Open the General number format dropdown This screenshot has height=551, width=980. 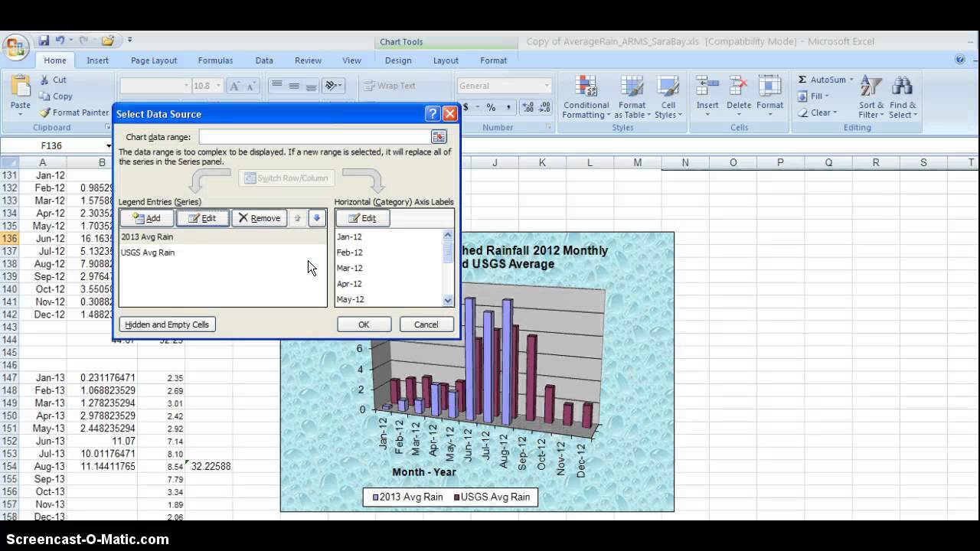click(546, 86)
